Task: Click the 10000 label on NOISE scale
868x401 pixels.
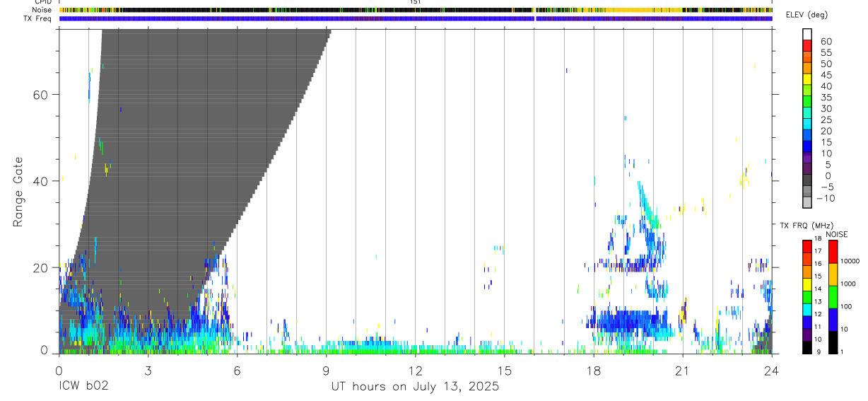Action: click(851, 261)
